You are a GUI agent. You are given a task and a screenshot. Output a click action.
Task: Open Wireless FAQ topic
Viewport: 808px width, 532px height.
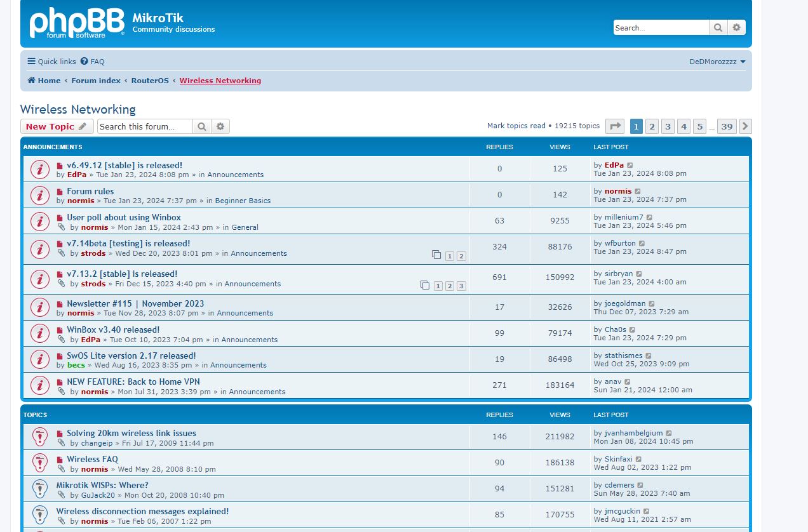92,459
